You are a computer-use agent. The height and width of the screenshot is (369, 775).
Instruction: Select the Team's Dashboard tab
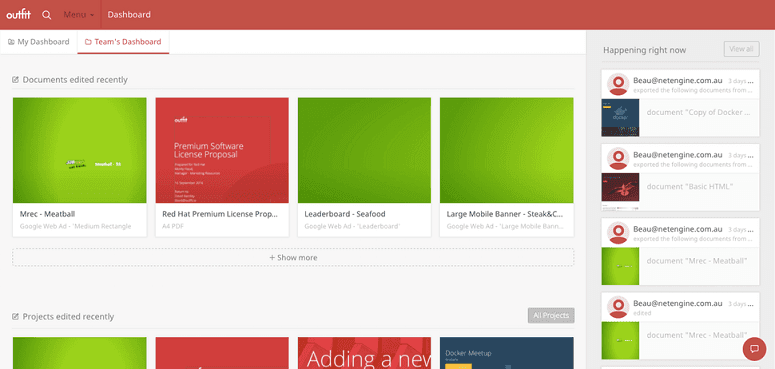point(123,42)
